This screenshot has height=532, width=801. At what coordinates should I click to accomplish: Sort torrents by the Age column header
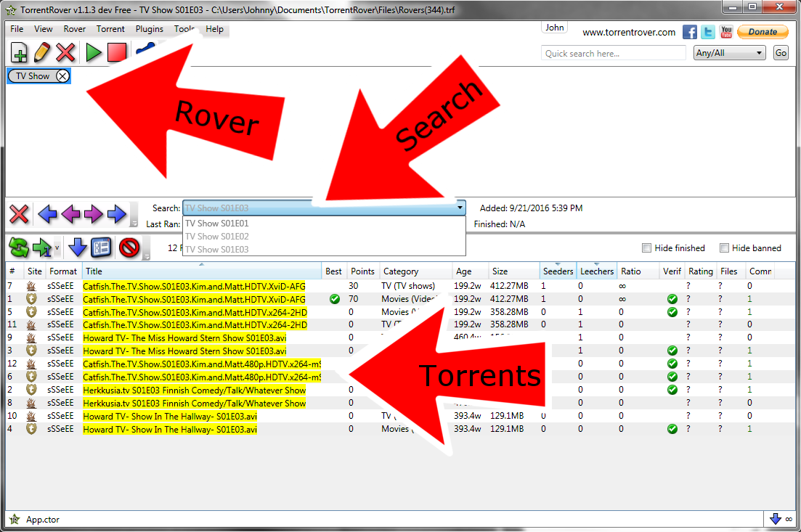coord(470,271)
